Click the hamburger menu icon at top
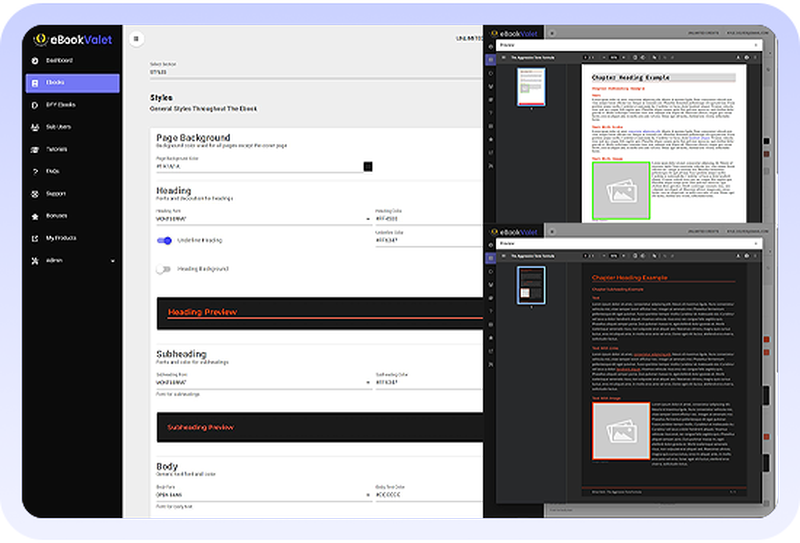 point(136,39)
